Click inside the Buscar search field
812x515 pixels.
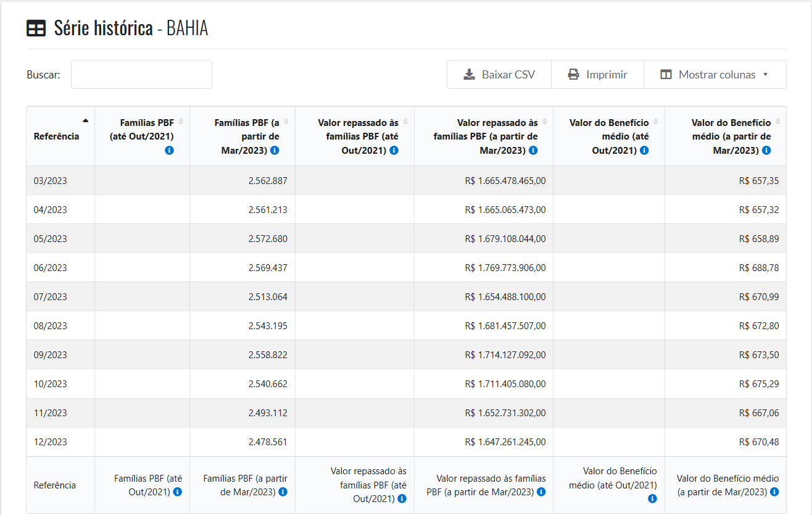141,74
